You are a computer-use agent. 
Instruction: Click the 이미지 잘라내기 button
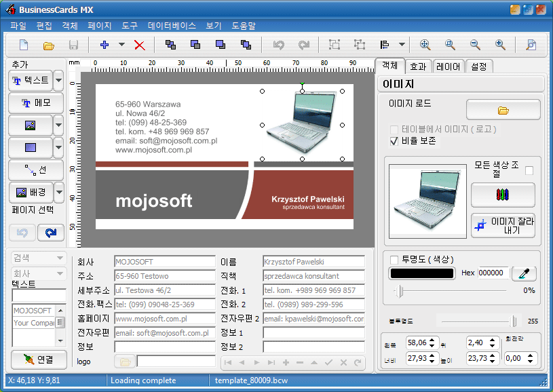[x=503, y=226]
